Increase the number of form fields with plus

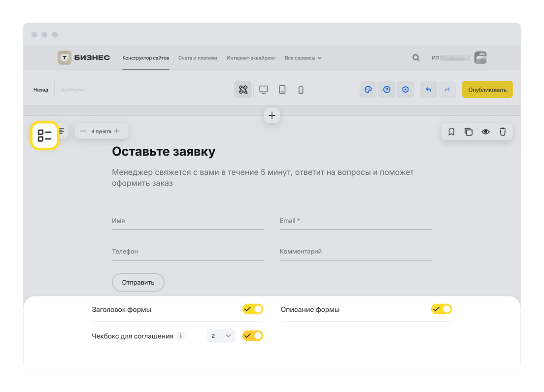pyautogui.click(x=117, y=131)
